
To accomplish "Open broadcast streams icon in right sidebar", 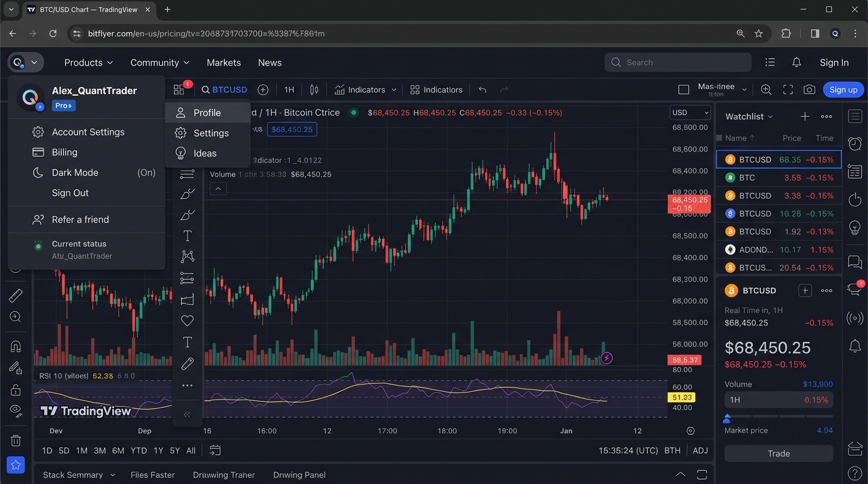I will tap(855, 318).
